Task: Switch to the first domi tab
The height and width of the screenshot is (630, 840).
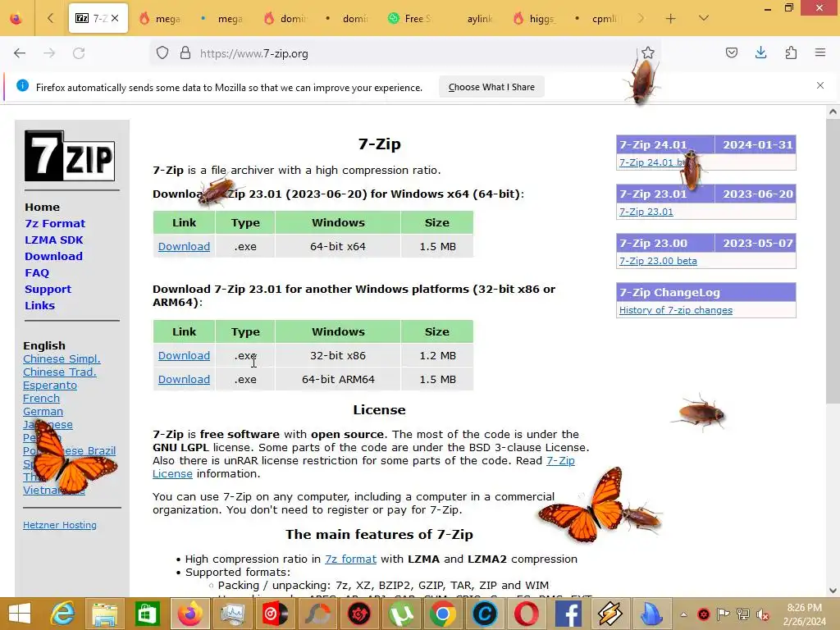Action: click(x=285, y=19)
